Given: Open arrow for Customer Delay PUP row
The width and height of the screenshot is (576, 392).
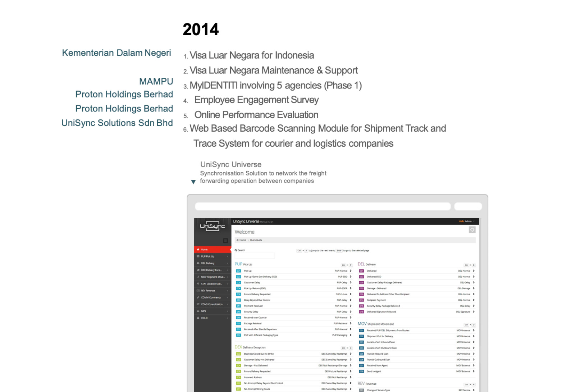Looking at the screenshot, I should coord(351,283).
